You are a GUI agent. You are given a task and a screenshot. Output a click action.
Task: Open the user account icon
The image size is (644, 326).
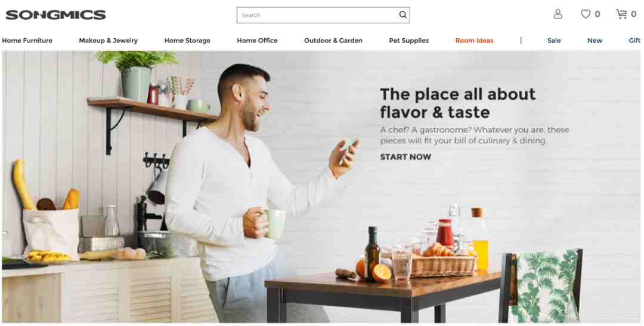558,14
